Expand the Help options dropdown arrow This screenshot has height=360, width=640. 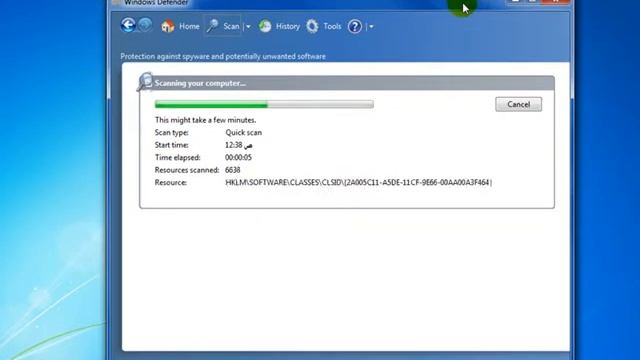coord(371,27)
